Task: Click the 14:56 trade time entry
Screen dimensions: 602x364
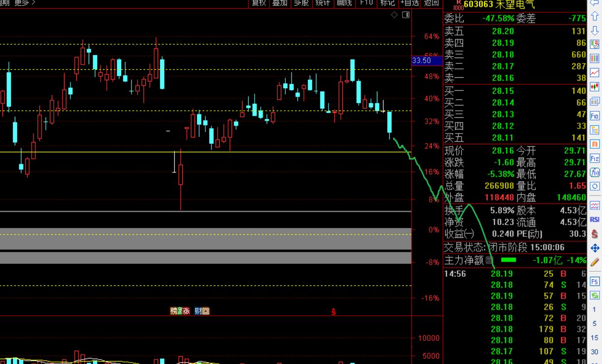Action: 455,274
